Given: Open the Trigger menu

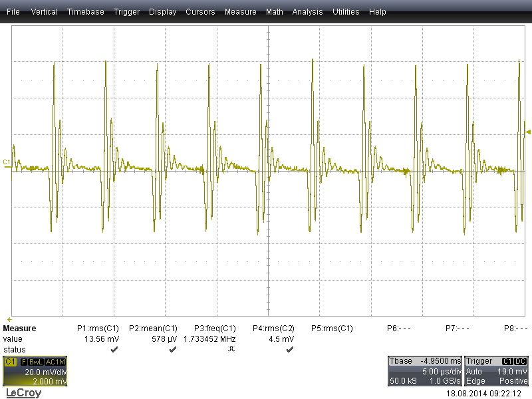Looking at the screenshot, I should [126, 12].
